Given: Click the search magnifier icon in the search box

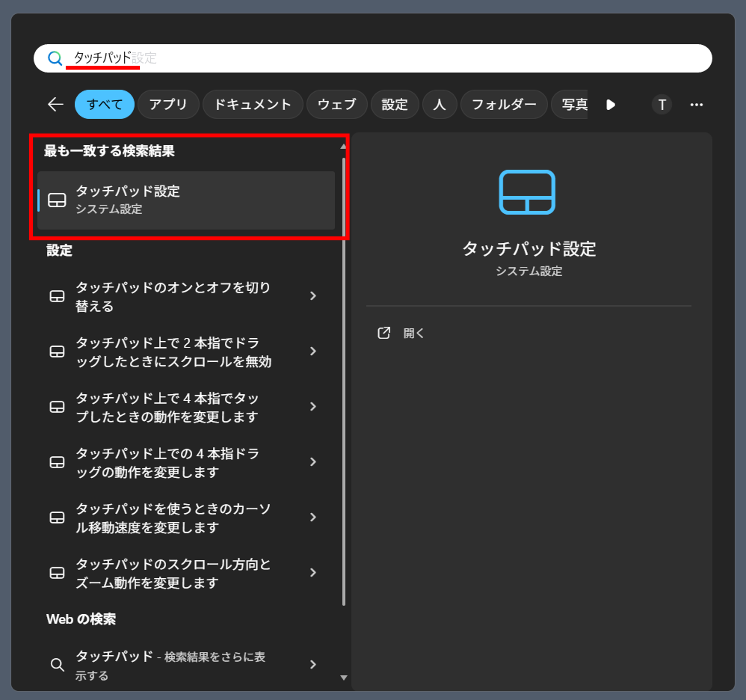Looking at the screenshot, I should click(55, 58).
